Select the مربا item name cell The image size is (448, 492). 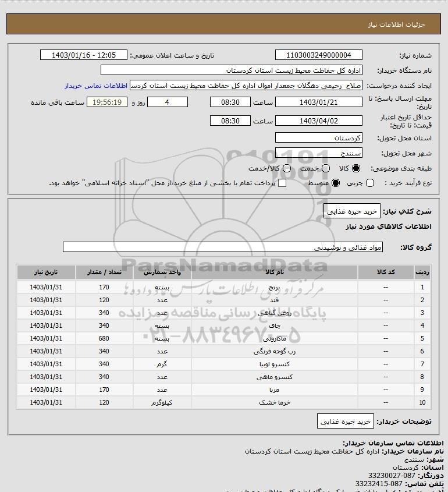tap(274, 390)
